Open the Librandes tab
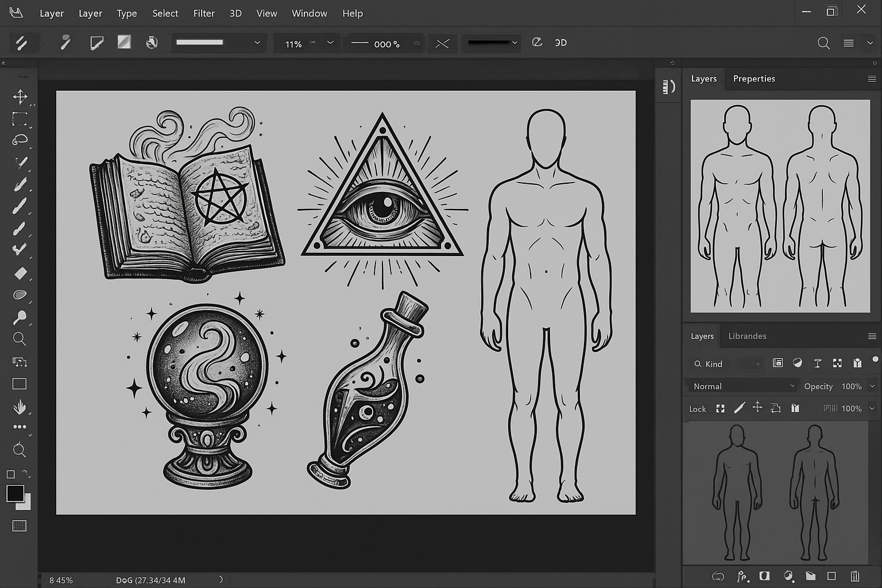 click(x=747, y=336)
